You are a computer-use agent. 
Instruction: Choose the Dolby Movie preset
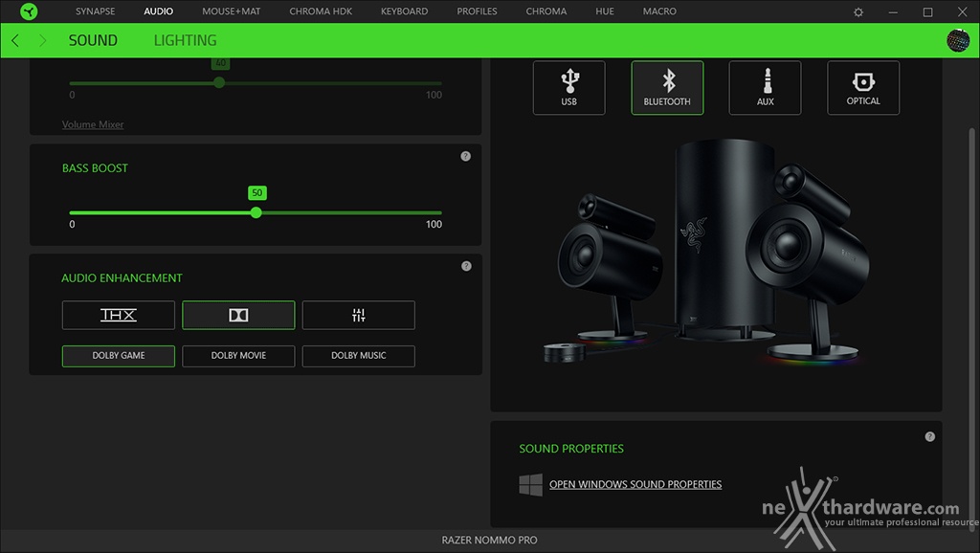click(x=238, y=356)
